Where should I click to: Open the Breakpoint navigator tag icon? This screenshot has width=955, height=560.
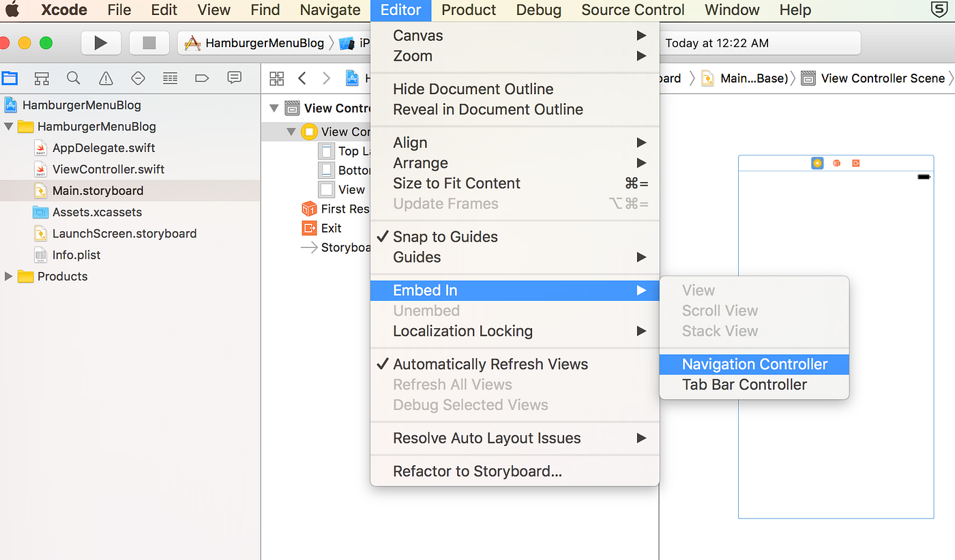click(202, 78)
